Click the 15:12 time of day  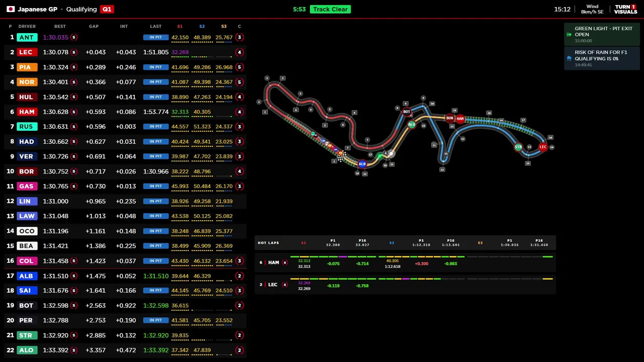click(x=562, y=9)
